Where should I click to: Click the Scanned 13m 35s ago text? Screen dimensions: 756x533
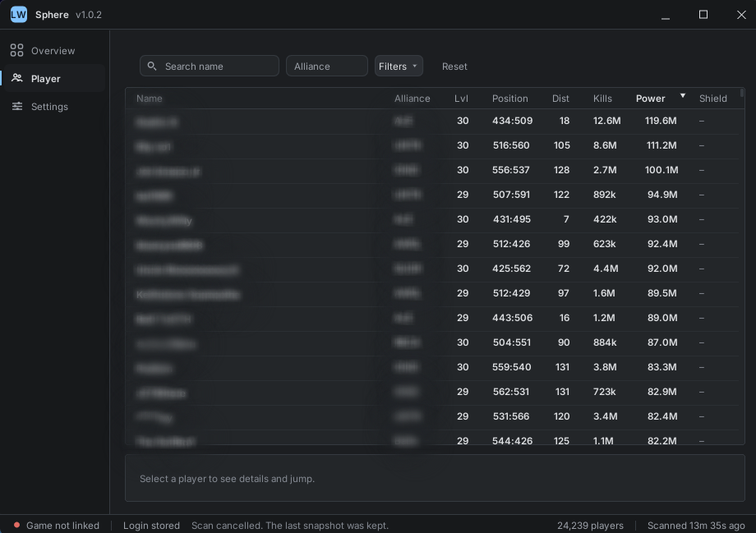point(696,526)
